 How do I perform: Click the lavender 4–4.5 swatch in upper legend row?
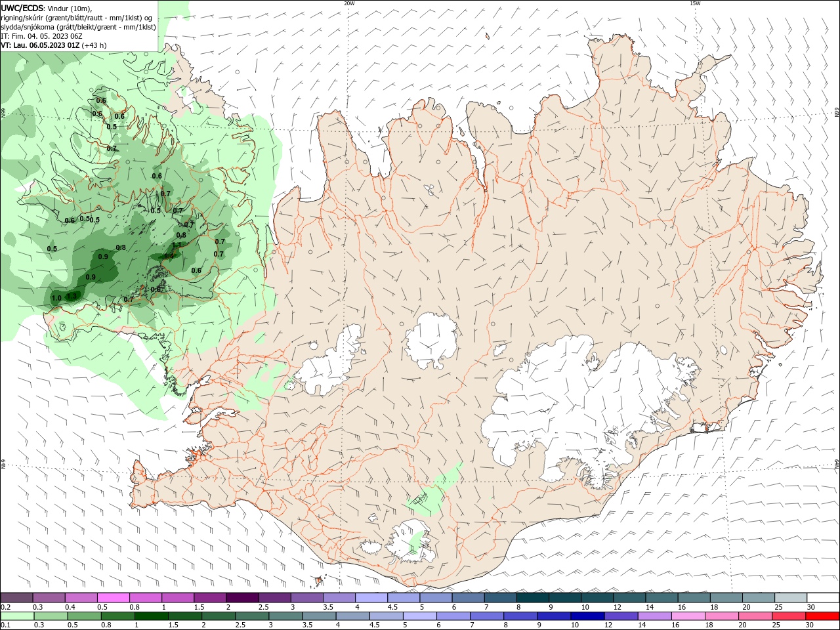(x=371, y=598)
